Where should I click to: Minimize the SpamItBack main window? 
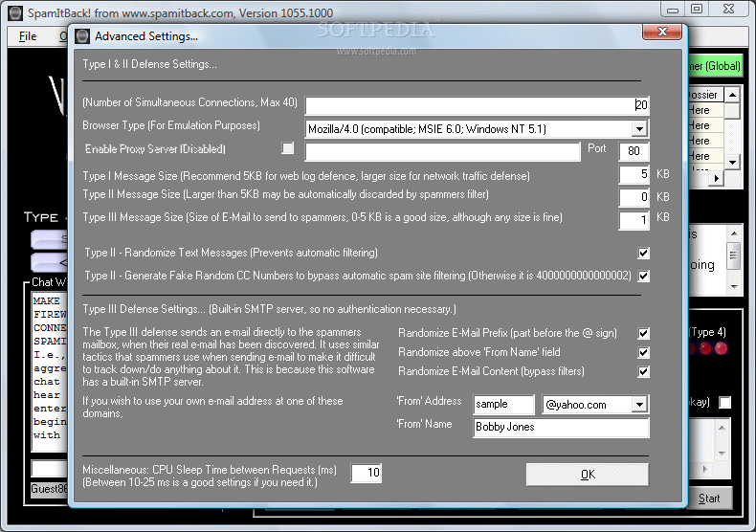click(673, 9)
